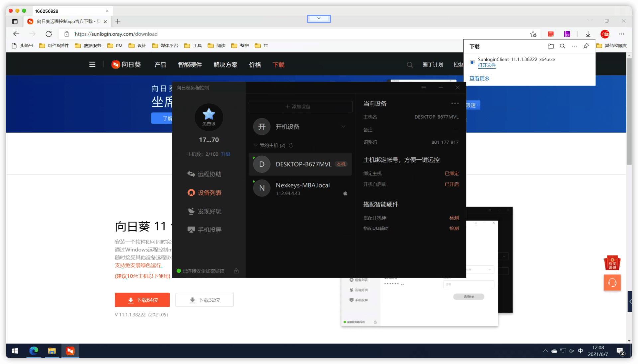Viewport: 638px width, 364px height.
Task: Show hidden system tray icons
Action: (545, 351)
